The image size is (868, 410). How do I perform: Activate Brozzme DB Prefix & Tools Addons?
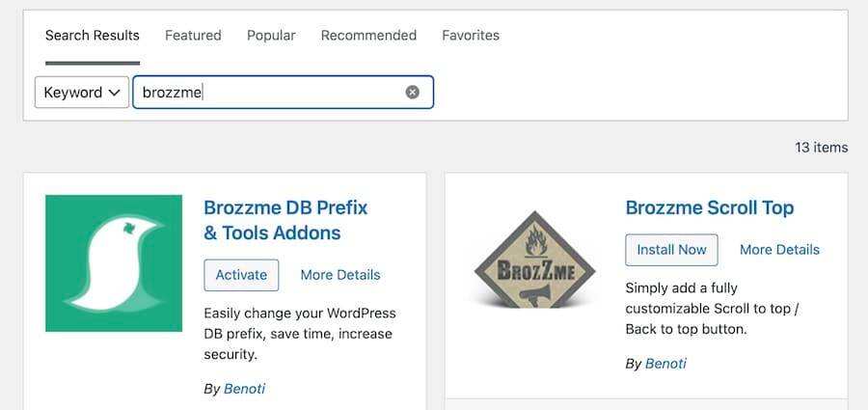pos(241,275)
